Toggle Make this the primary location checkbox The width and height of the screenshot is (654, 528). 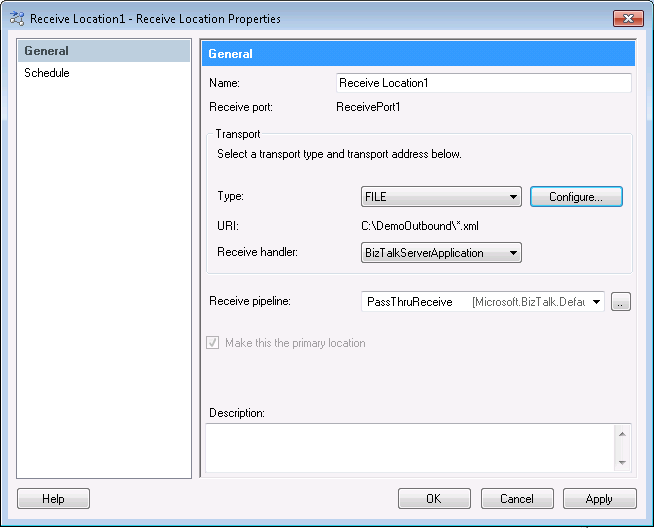point(213,343)
